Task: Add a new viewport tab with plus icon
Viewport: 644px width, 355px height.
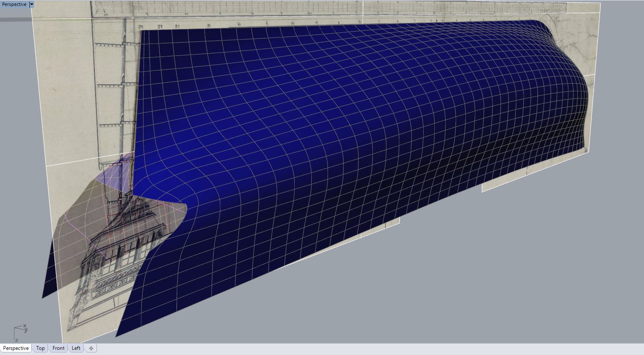Action: (x=91, y=348)
